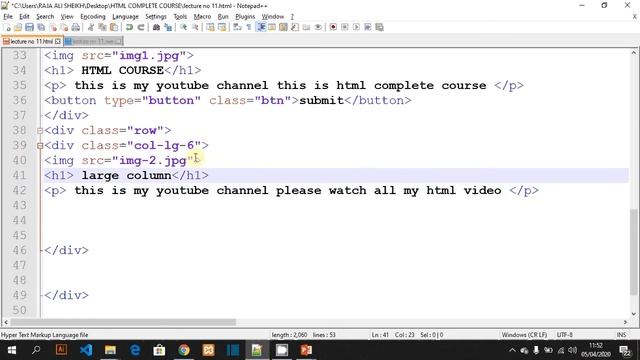The height and width of the screenshot is (360, 640).
Task: Open the Replace dialog icon
Action: coord(168,27)
